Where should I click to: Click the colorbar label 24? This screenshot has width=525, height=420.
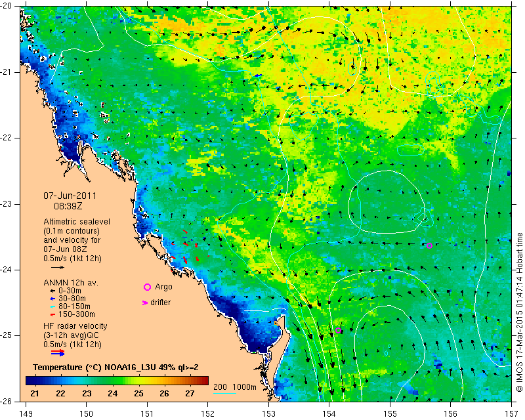tap(112, 394)
